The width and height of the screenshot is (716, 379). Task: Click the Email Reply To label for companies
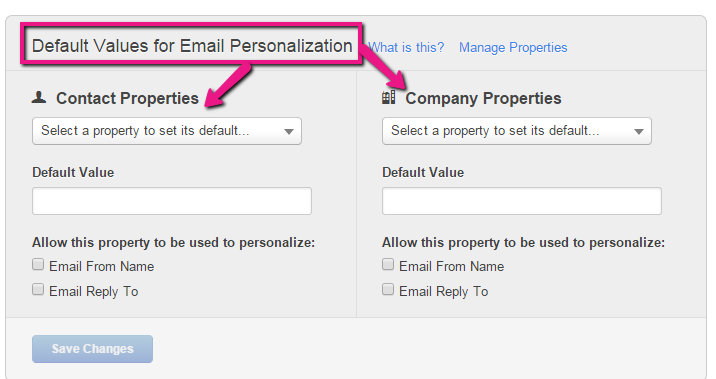coord(443,291)
